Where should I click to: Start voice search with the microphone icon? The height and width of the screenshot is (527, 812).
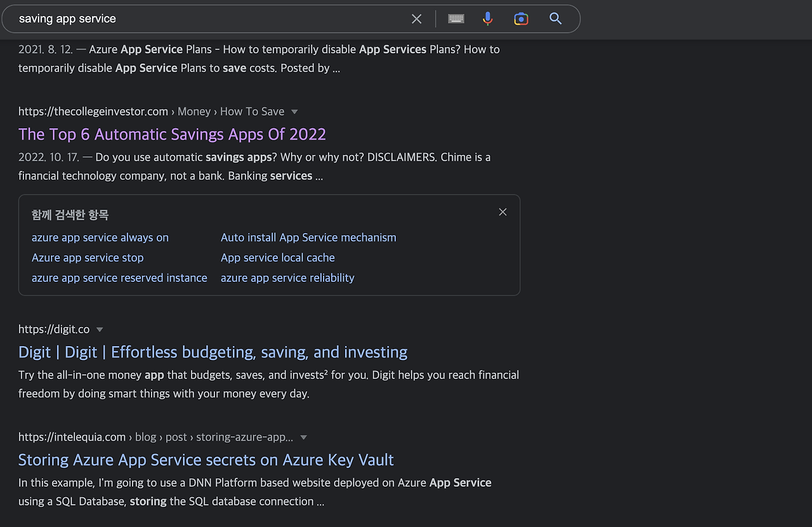(x=488, y=19)
